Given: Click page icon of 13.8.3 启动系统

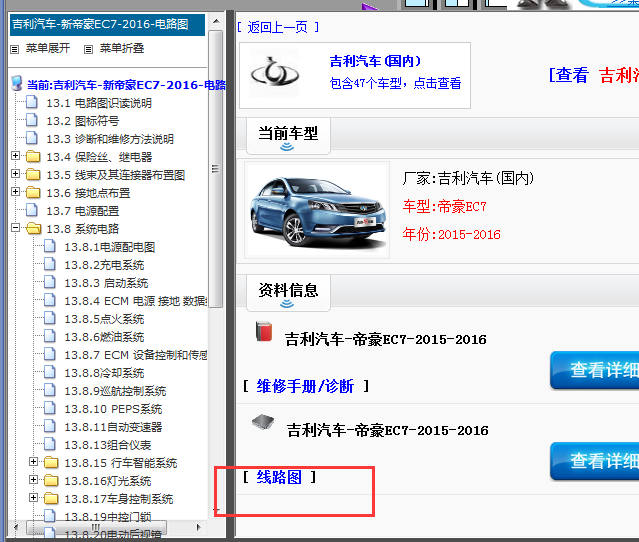Looking at the screenshot, I should (x=50, y=282).
